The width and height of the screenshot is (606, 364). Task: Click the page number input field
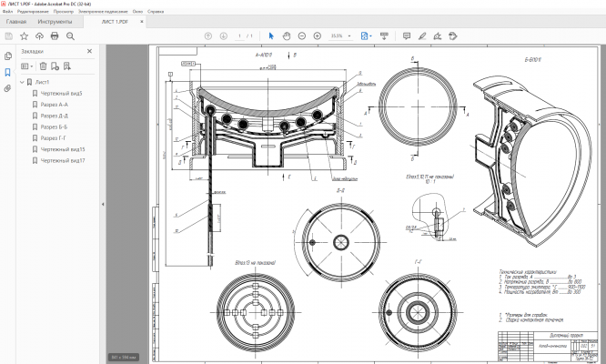(x=240, y=35)
